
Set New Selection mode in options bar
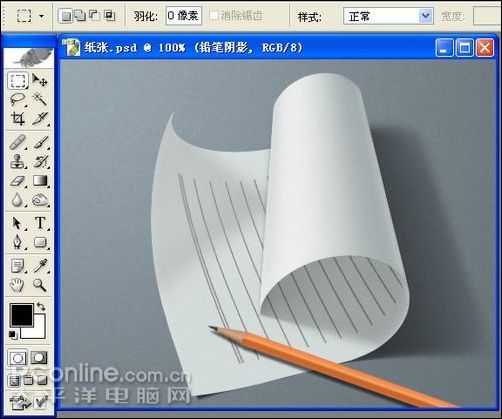tap(66, 16)
